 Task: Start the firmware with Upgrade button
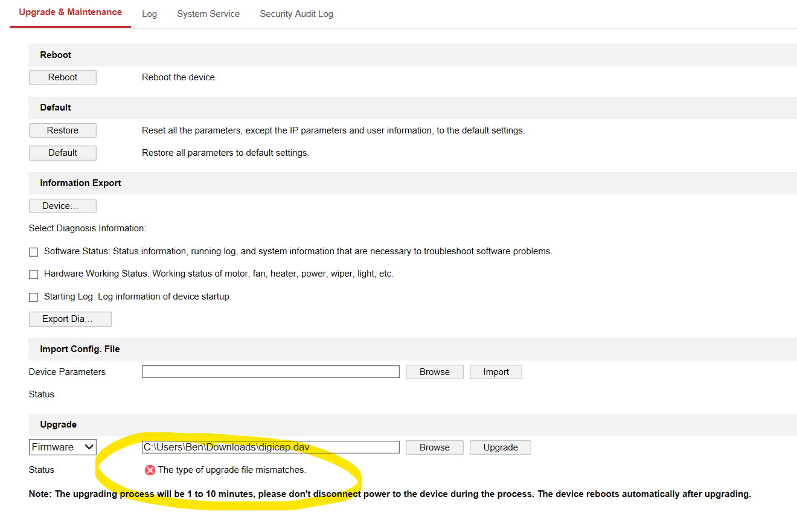tap(501, 447)
